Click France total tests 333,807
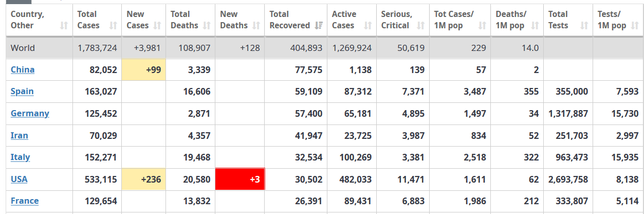 (572, 201)
